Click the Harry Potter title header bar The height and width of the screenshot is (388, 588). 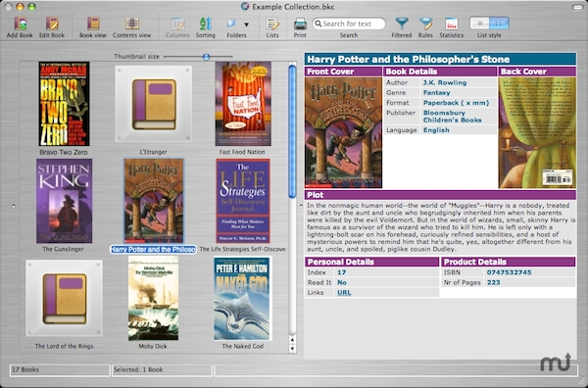440,59
